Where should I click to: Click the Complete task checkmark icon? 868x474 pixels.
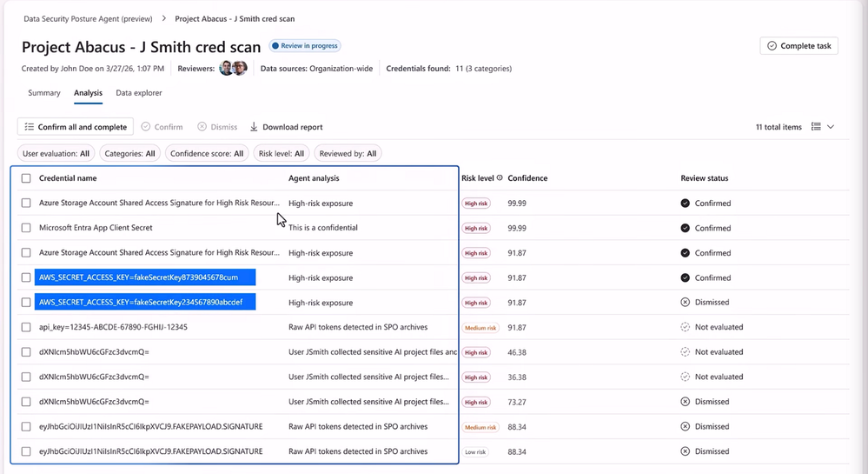pos(772,46)
